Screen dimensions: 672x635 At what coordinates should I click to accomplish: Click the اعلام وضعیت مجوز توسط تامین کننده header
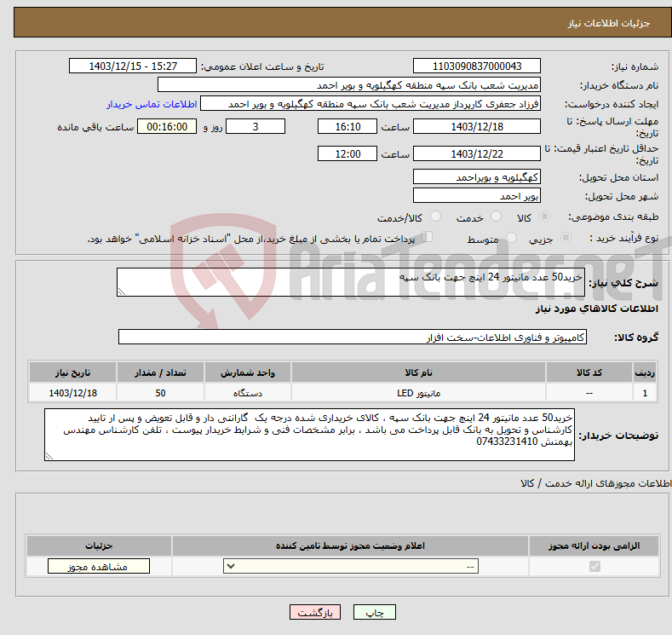[350, 546]
